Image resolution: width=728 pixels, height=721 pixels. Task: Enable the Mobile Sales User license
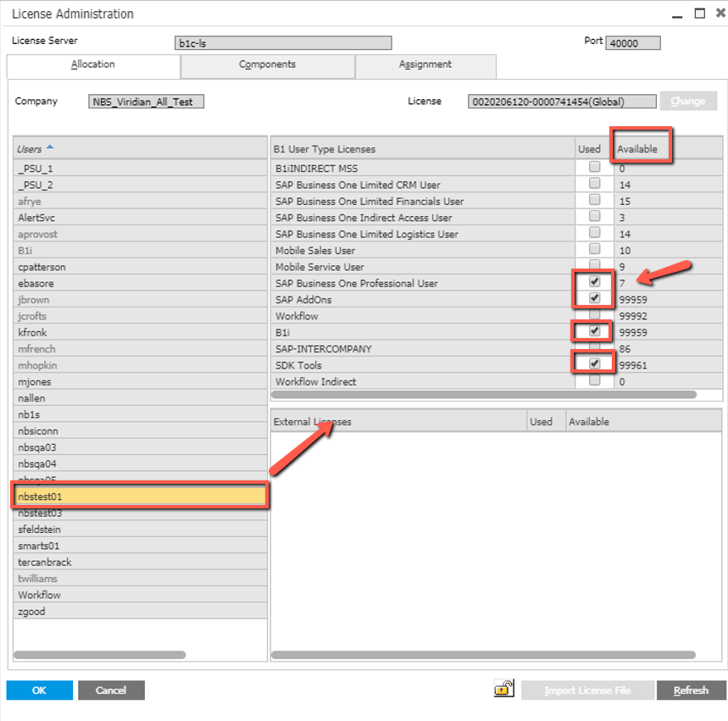(594, 249)
